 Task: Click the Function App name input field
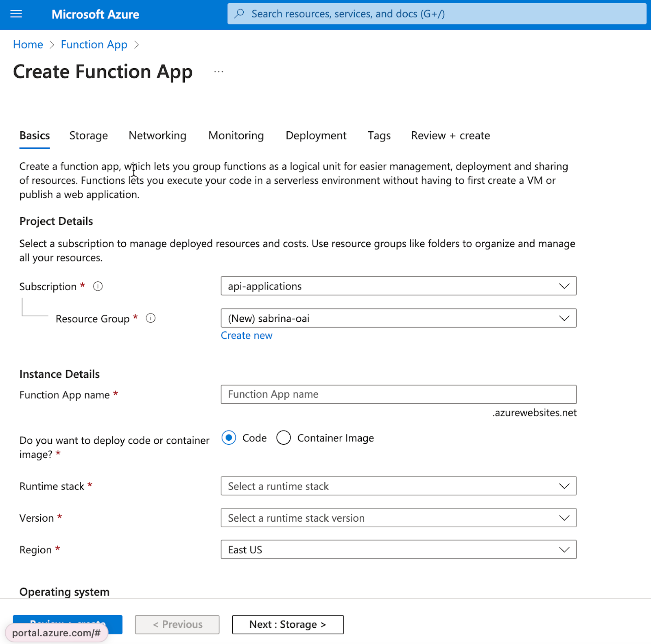pos(398,394)
